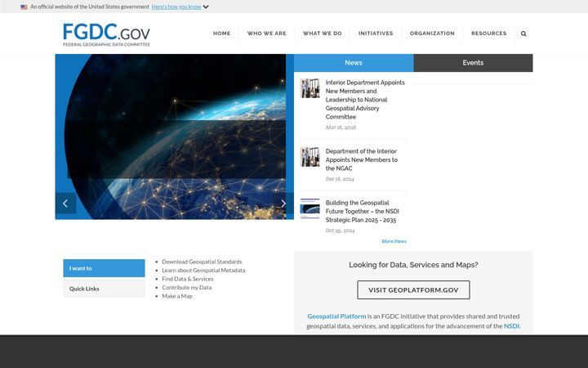Open thumbnail for Department of the Interior NGAC article
The width and height of the screenshot is (588, 368).
[x=310, y=157]
